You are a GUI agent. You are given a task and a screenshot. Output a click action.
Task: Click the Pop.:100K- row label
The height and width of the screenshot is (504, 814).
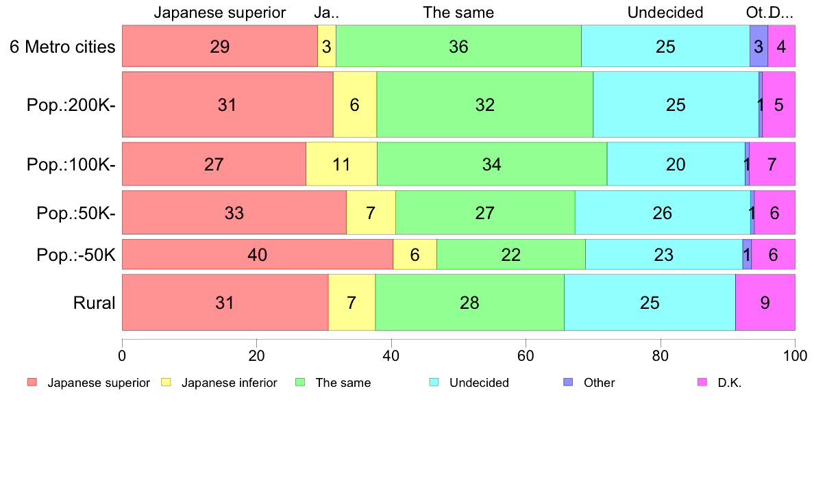pyautogui.click(x=71, y=164)
